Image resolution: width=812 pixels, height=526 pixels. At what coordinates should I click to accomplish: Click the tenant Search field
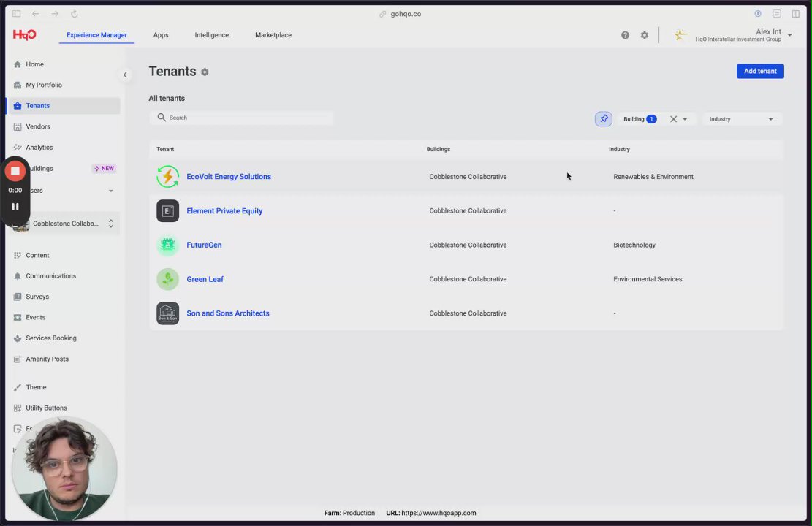coord(241,118)
